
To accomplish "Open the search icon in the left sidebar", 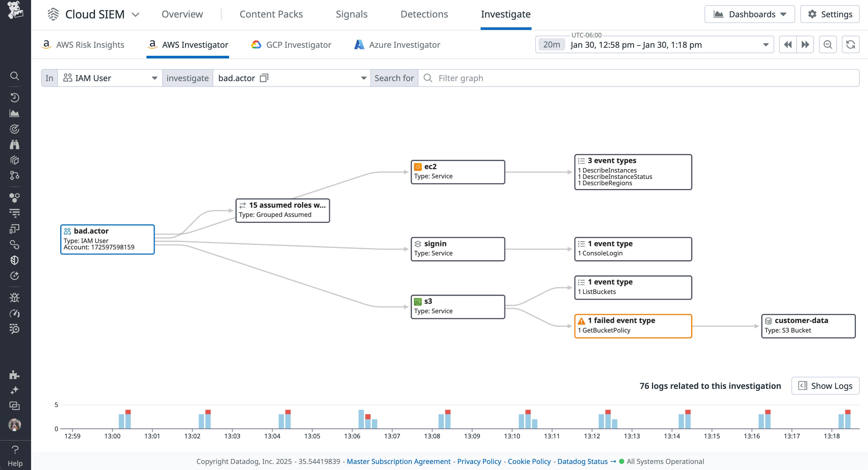I will (15, 76).
